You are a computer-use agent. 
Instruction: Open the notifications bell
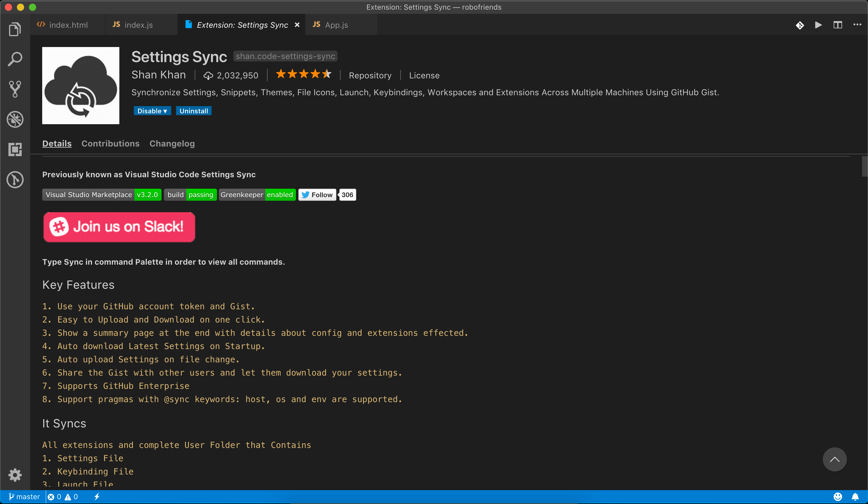(855, 496)
